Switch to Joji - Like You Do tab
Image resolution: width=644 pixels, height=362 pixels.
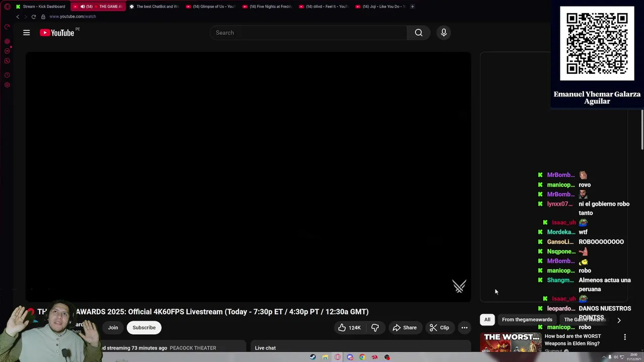(380, 7)
